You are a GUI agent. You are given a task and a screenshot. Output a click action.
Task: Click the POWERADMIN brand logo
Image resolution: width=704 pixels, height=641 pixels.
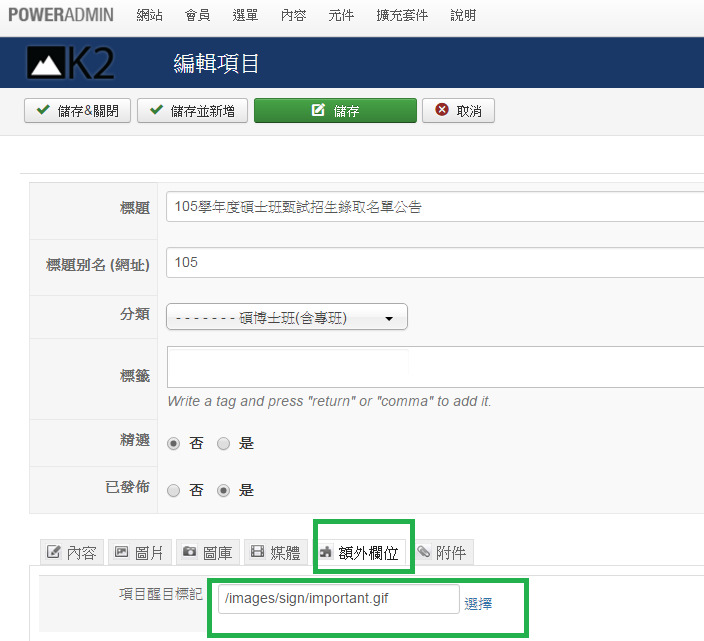tap(61, 15)
